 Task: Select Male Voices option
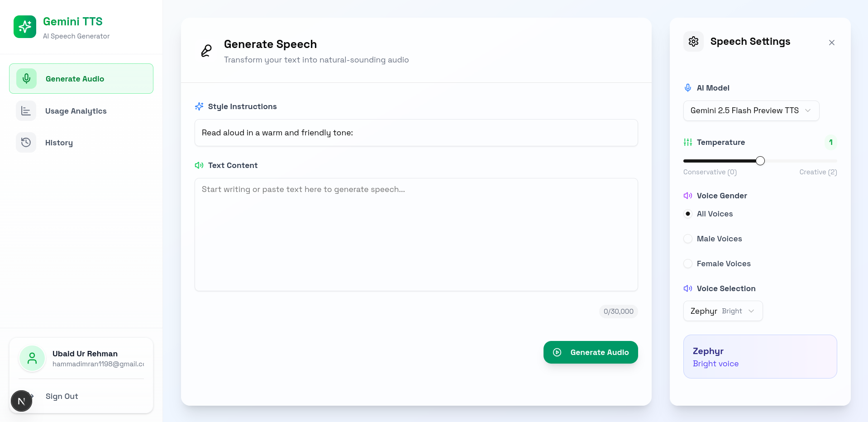tap(687, 239)
